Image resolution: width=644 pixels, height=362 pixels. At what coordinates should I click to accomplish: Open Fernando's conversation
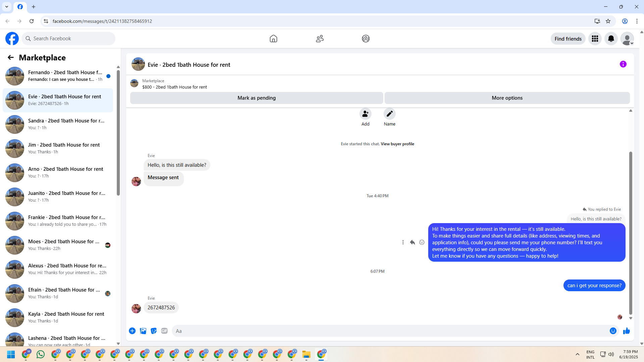pyautogui.click(x=58, y=76)
